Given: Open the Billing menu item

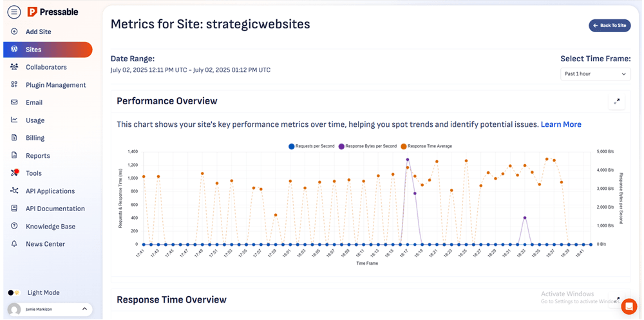Looking at the screenshot, I should [x=35, y=138].
